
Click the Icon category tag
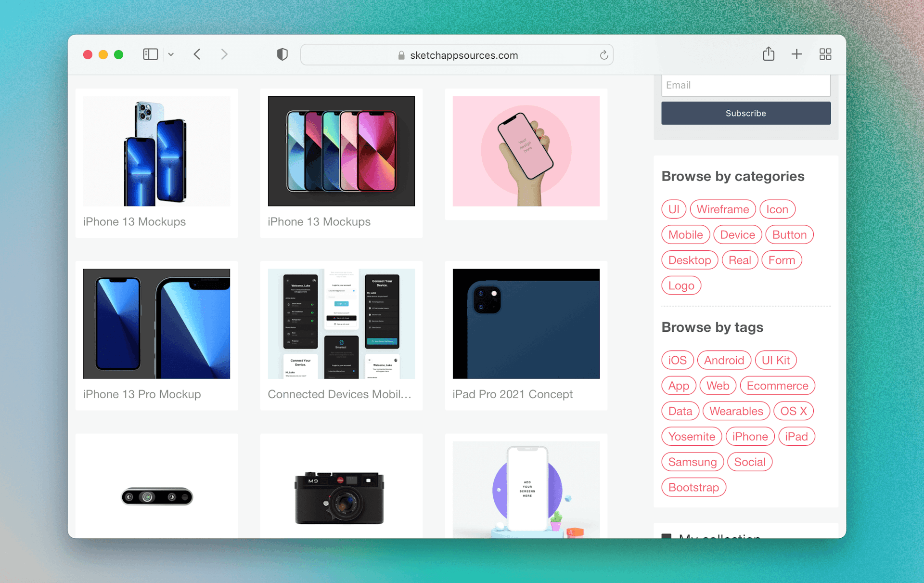[778, 208]
